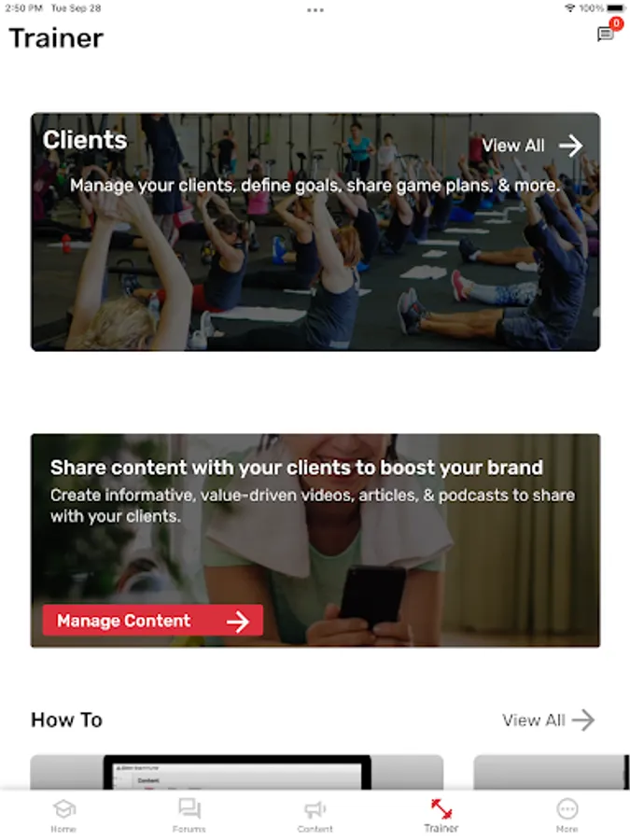Image resolution: width=630 pixels, height=840 pixels.
Task: Switch to the Forums tab label
Action: [x=189, y=829]
